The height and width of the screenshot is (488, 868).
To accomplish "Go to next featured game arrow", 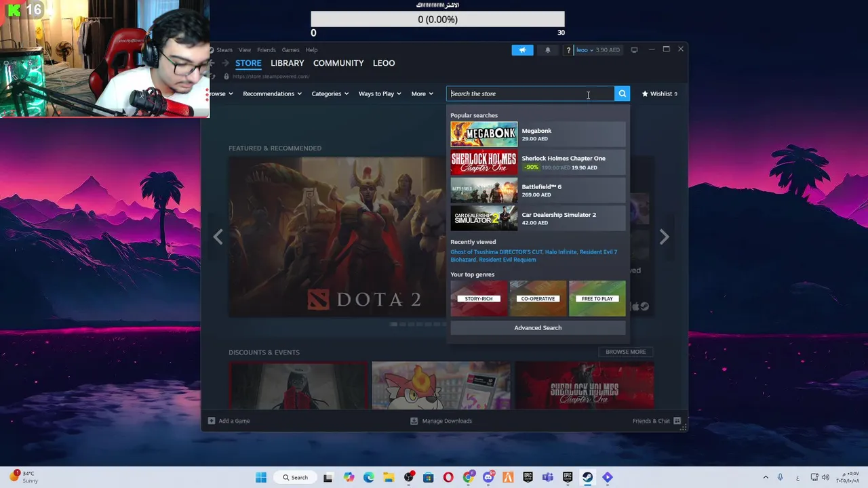I will click(x=664, y=237).
